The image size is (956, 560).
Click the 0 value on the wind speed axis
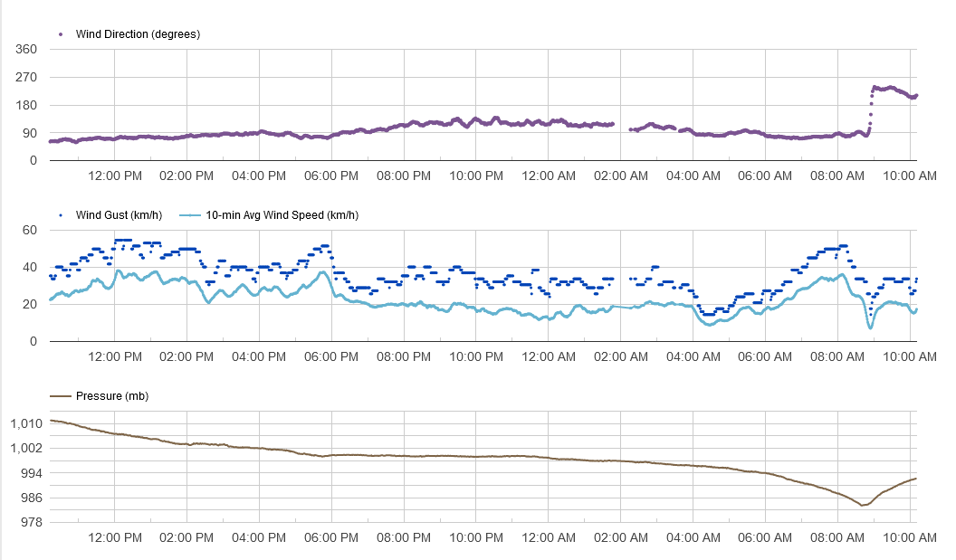(x=33, y=342)
